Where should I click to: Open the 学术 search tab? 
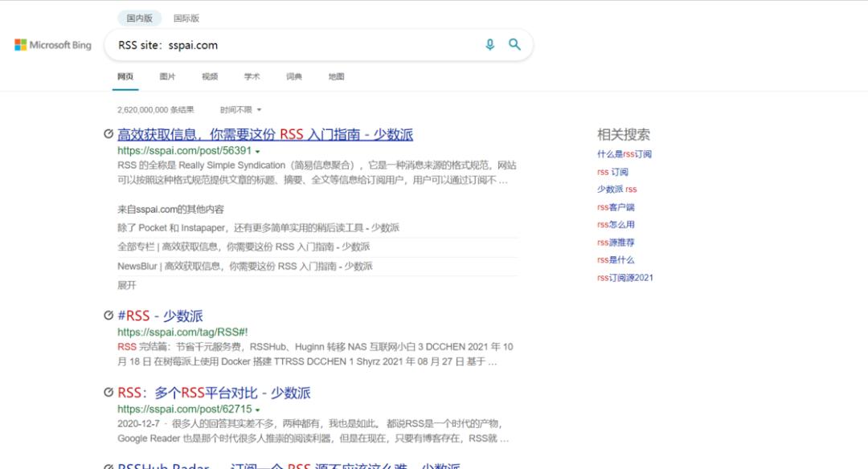252,76
